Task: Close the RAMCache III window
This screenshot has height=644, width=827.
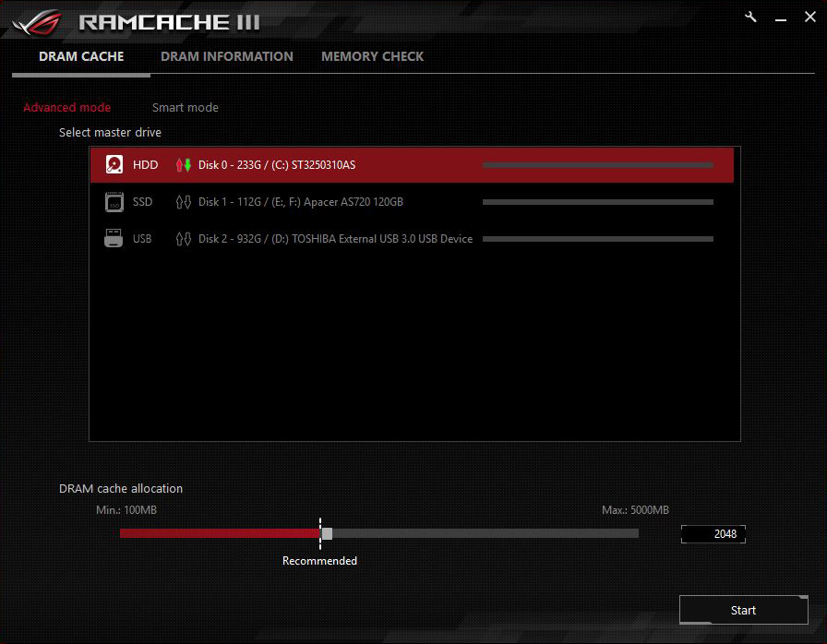Action: click(810, 17)
